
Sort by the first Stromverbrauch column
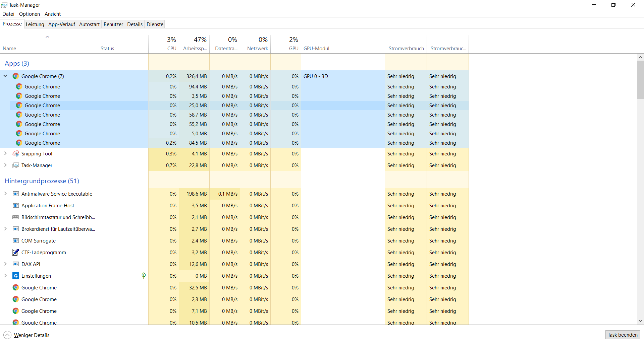[406, 44]
